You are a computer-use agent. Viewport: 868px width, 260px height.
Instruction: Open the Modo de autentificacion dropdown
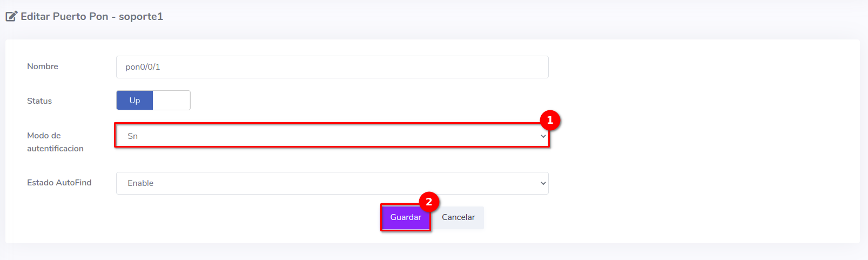pyautogui.click(x=332, y=136)
